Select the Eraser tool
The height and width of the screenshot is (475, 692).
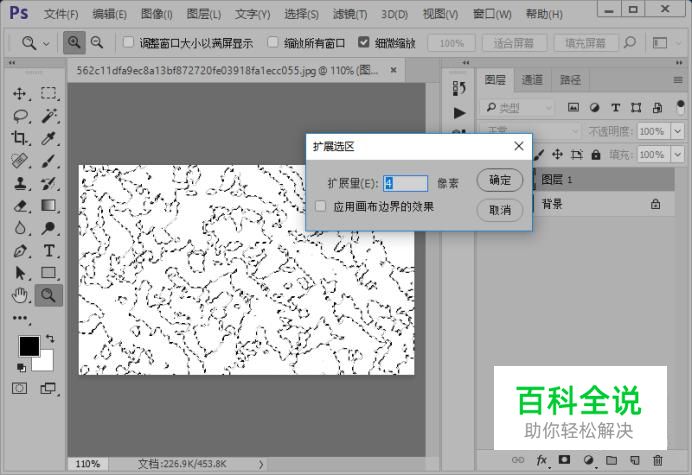19,206
